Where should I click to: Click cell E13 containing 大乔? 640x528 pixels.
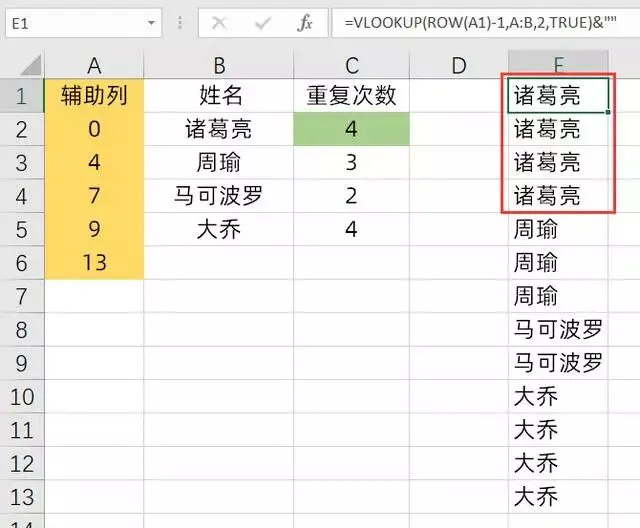558,497
